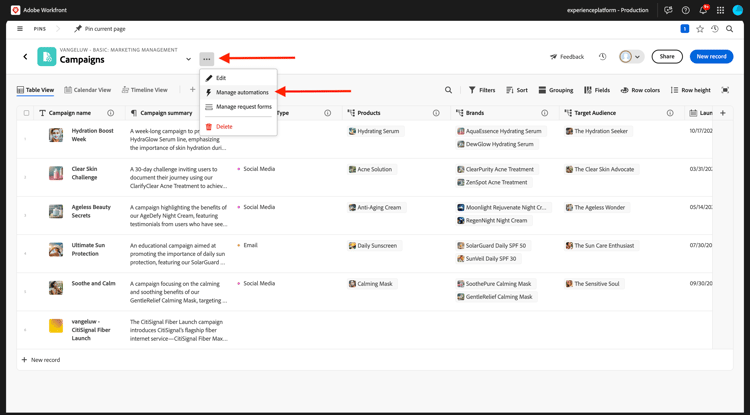Click The Ageless Wonder audience tag
The image size is (750, 415).
point(596,208)
